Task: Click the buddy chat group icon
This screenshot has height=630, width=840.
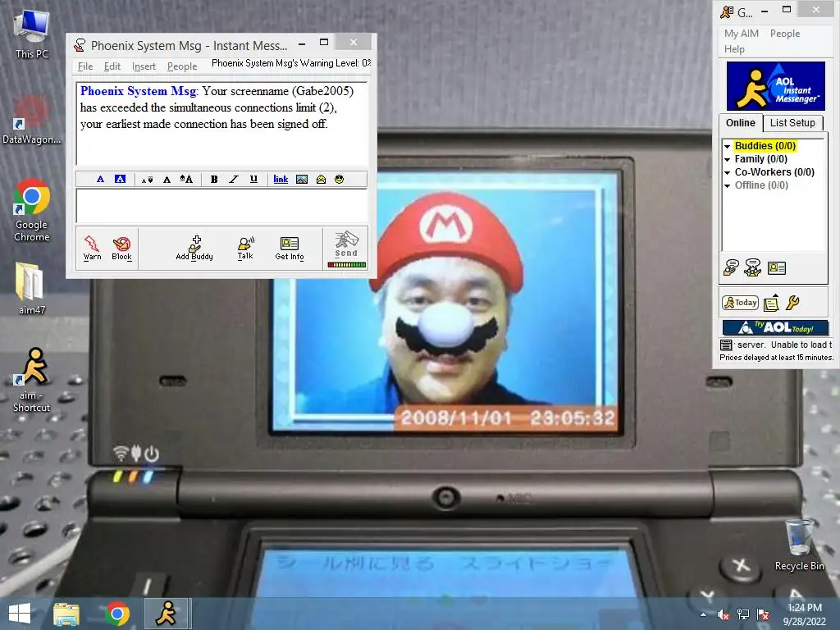Action: tap(753, 267)
